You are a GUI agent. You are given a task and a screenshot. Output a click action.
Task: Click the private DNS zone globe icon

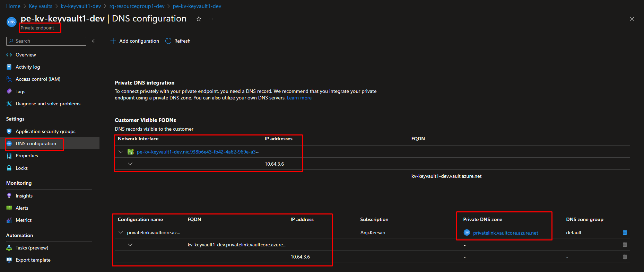[467, 232]
